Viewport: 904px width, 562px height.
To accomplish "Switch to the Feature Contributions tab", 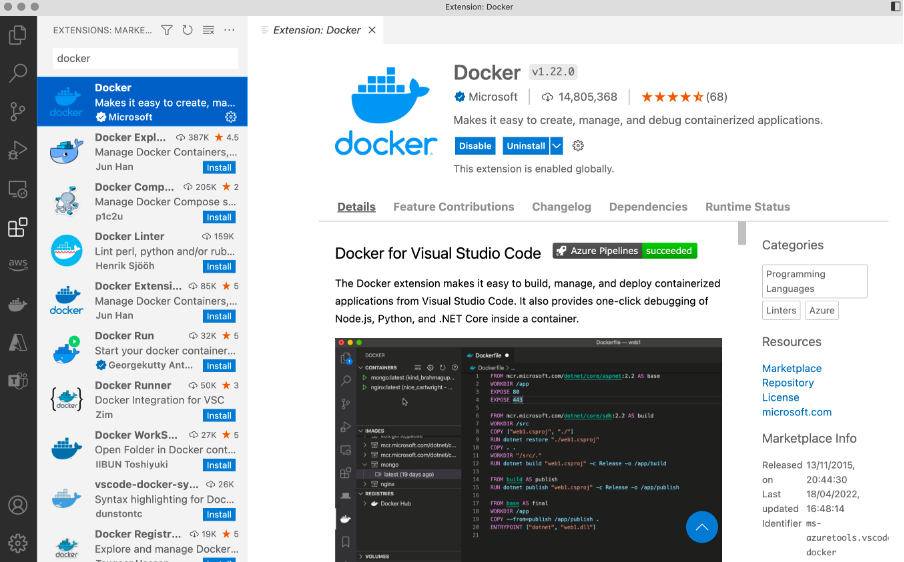I will [x=453, y=207].
